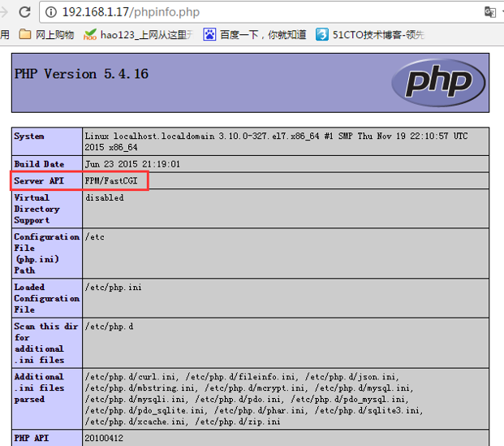Click the 'Server API' row label
The height and width of the screenshot is (446, 504).
[39, 181]
